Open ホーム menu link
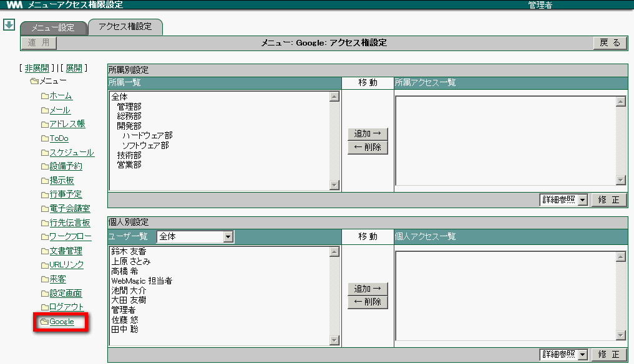The image size is (634, 364). [x=61, y=96]
